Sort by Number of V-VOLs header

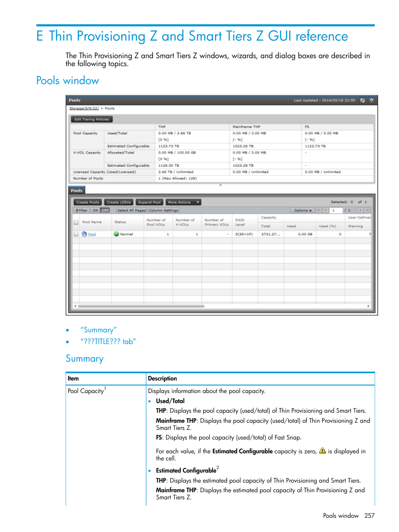pos(185,222)
